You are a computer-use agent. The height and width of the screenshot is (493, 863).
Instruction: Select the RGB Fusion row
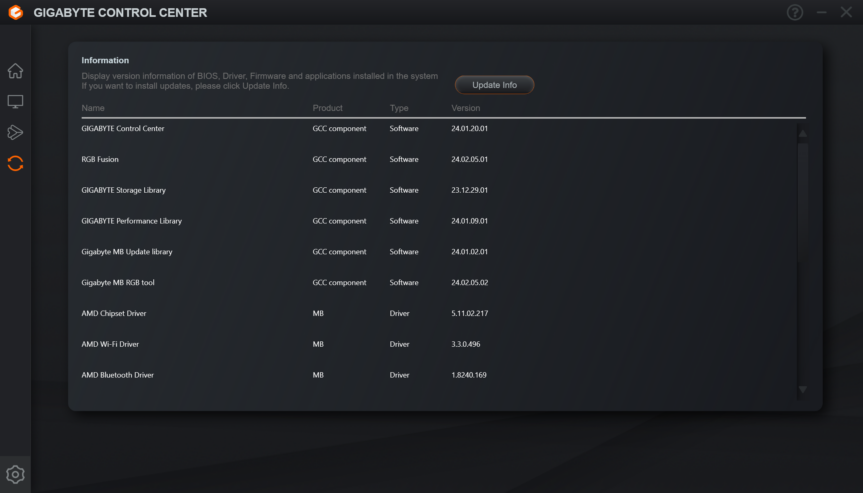[x=100, y=159]
